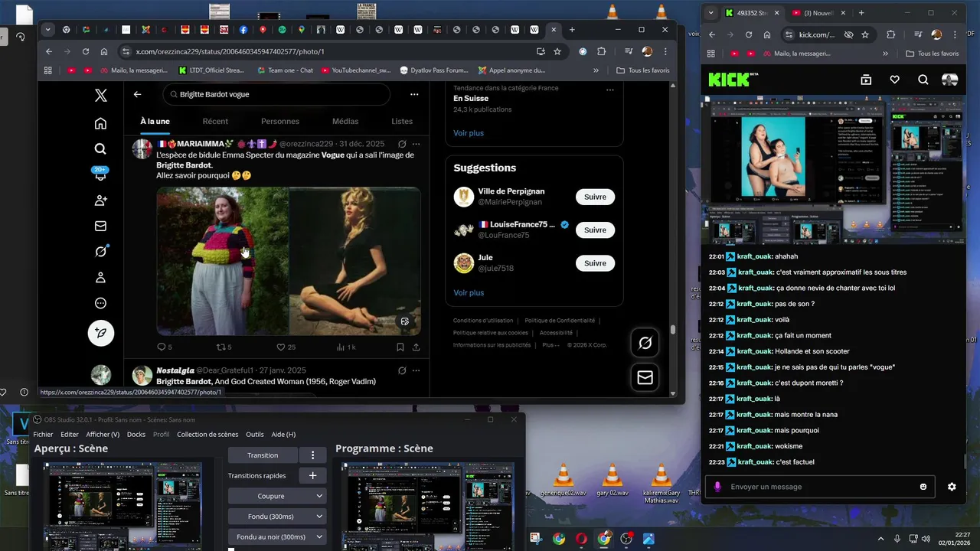
Task: Open the Brigitte Bardot photo on the right
Action: coord(354,261)
